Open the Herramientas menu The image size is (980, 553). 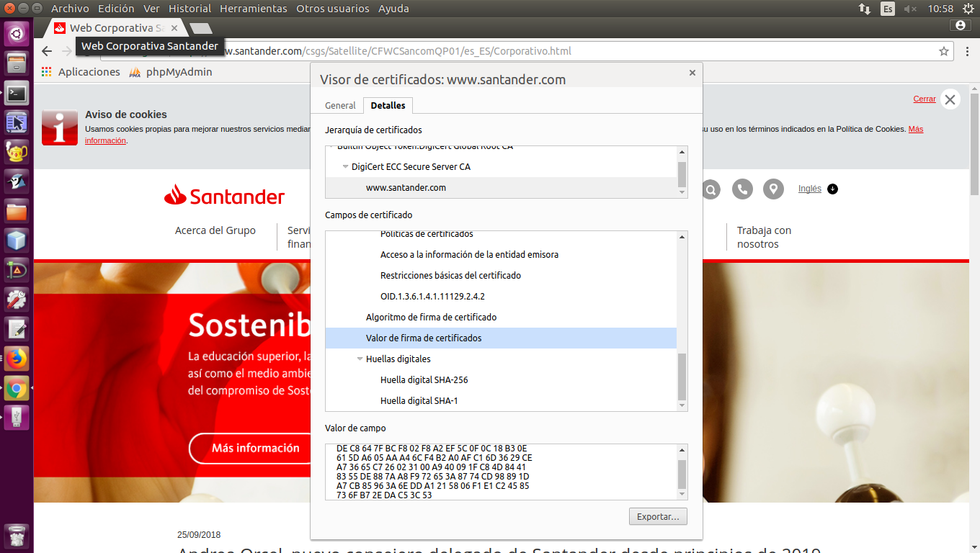253,9
